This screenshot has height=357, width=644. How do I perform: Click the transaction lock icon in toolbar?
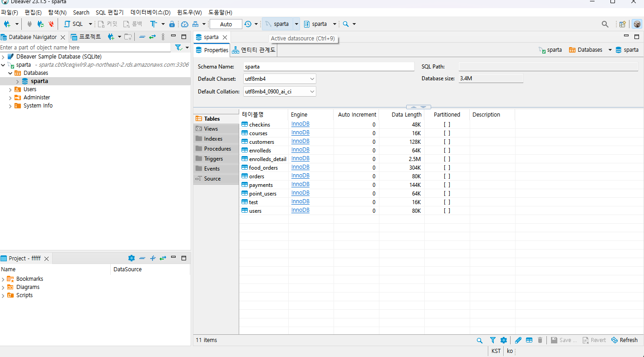(172, 24)
